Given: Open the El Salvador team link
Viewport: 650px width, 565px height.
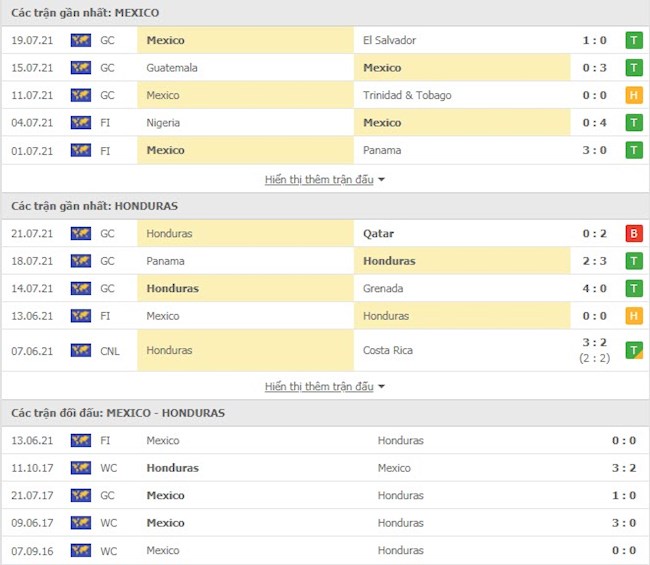Looking at the screenshot, I should point(389,40).
